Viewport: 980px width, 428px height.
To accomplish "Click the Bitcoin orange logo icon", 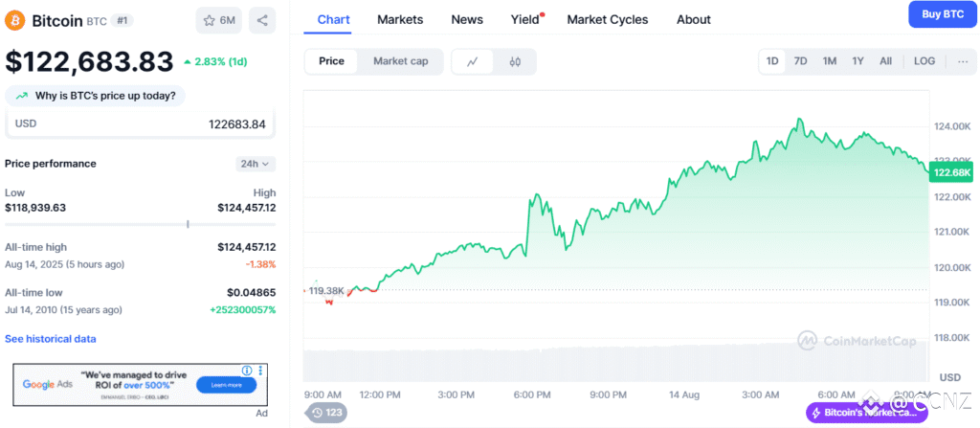I will click(15, 21).
